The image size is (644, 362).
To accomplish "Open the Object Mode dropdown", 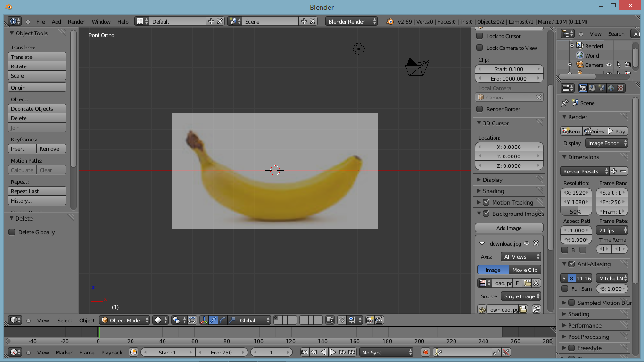I will point(124,320).
